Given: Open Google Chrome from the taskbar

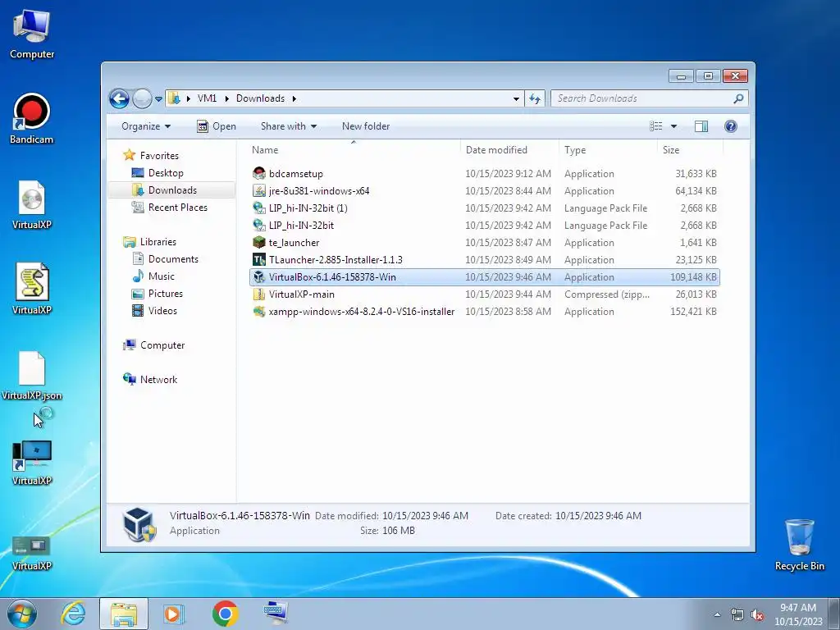Looking at the screenshot, I should click(225, 614).
